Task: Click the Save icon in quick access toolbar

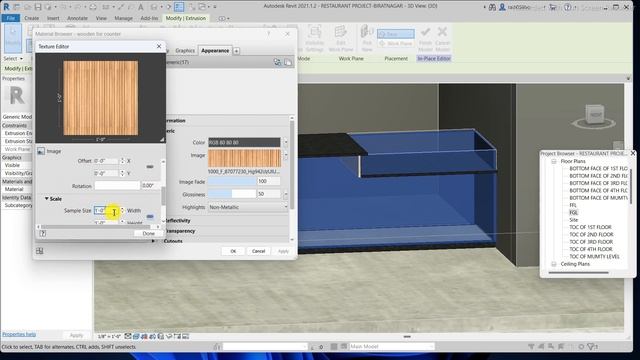Action: (x=38, y=7)
